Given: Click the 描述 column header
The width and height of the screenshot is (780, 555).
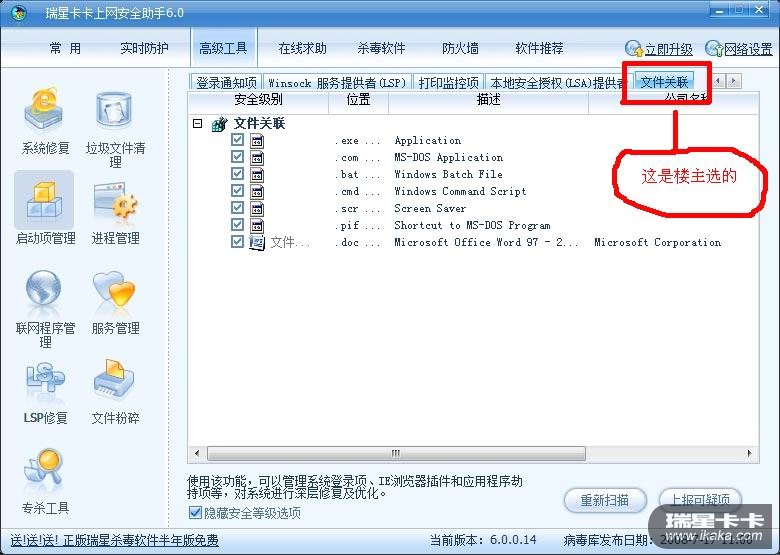Looking at the screenshot, I should 488,100.
